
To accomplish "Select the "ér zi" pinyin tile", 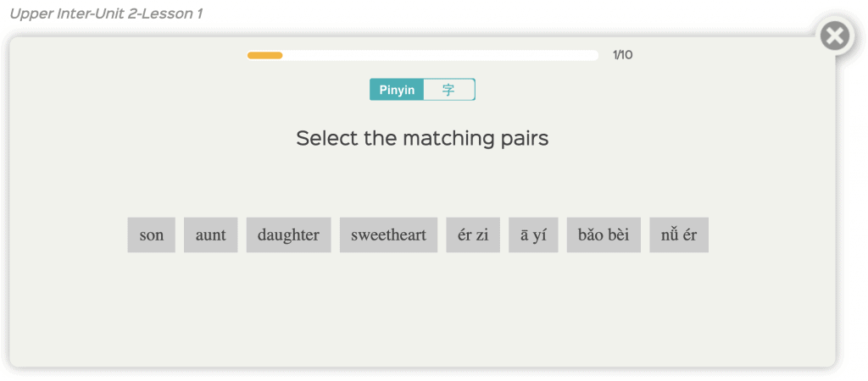I will tap(473, 235).
